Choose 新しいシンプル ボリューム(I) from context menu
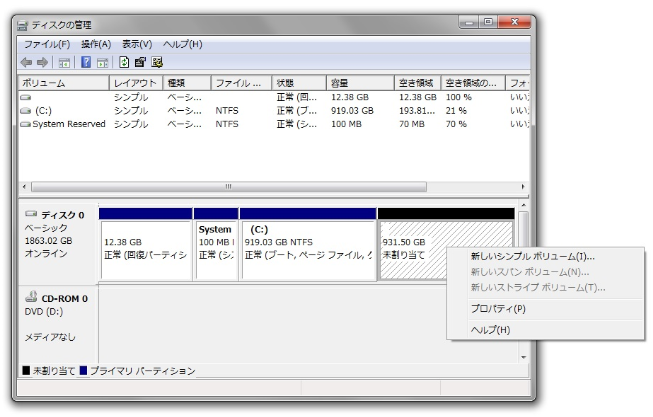 point(532,257)
